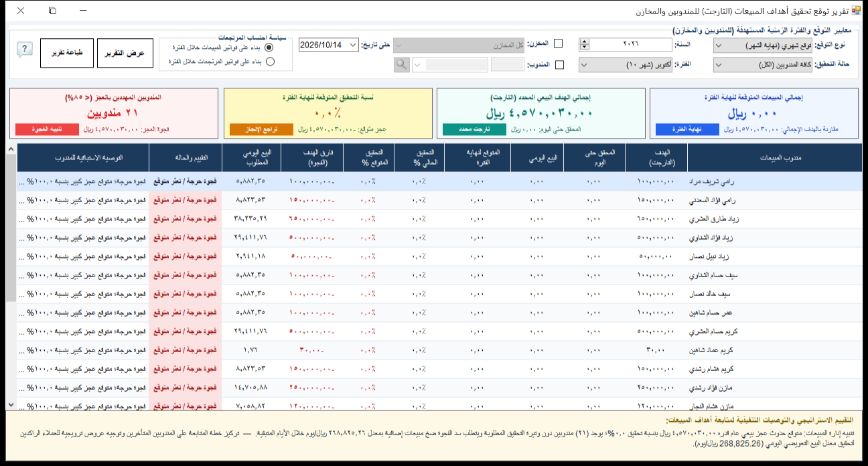
Task: Sort by التقييم والحالة column header
Action: click(x=186, y=158)
